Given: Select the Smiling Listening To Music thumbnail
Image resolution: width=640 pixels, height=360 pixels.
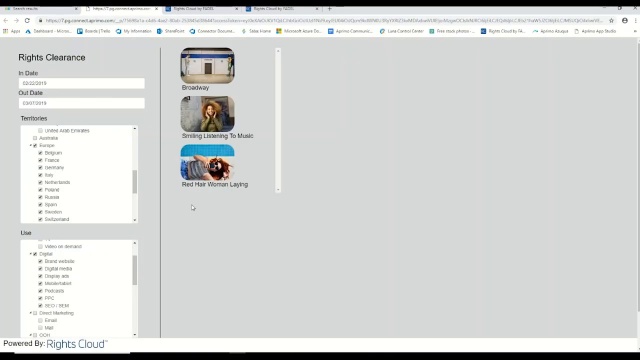Looking at the screenshot, I should pos(207,114).
